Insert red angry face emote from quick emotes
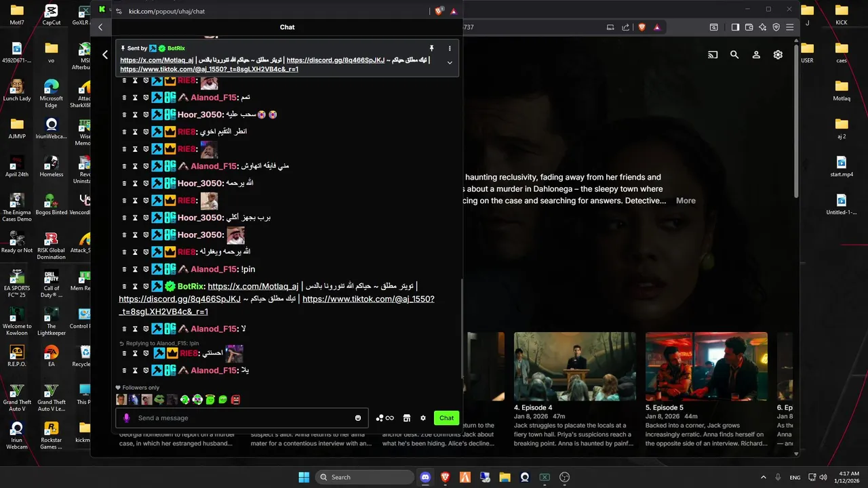Viewport: 868px width, 488px height. 235,400
